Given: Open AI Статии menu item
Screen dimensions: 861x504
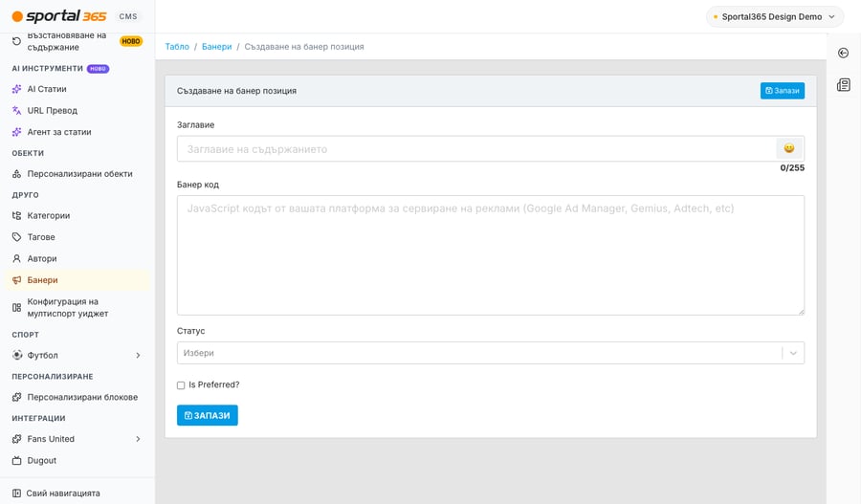Looking at the screenshot, I should tap(77, 89).
